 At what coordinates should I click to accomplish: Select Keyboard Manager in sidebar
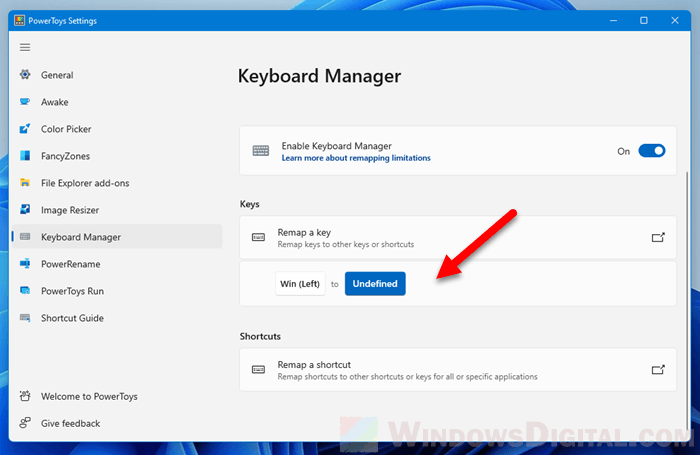[x=117, y=237]
